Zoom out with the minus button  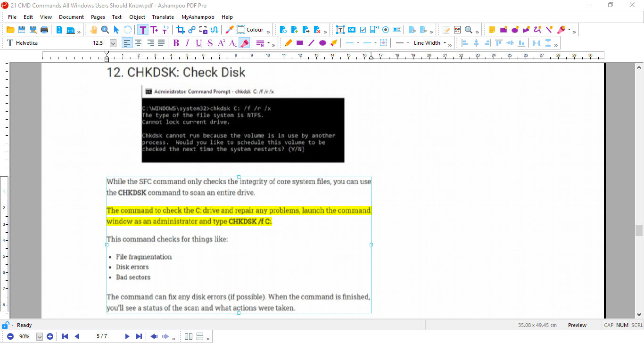10,336
